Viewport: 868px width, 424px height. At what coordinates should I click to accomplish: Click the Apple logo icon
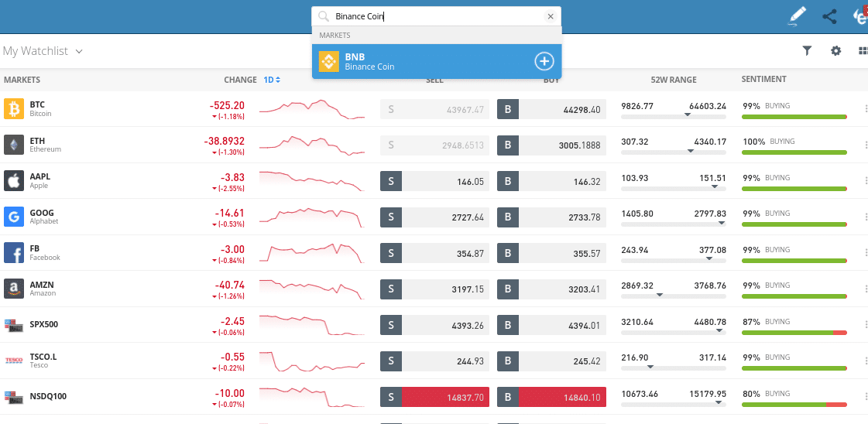pyautogui.click(x=14, y=181)
